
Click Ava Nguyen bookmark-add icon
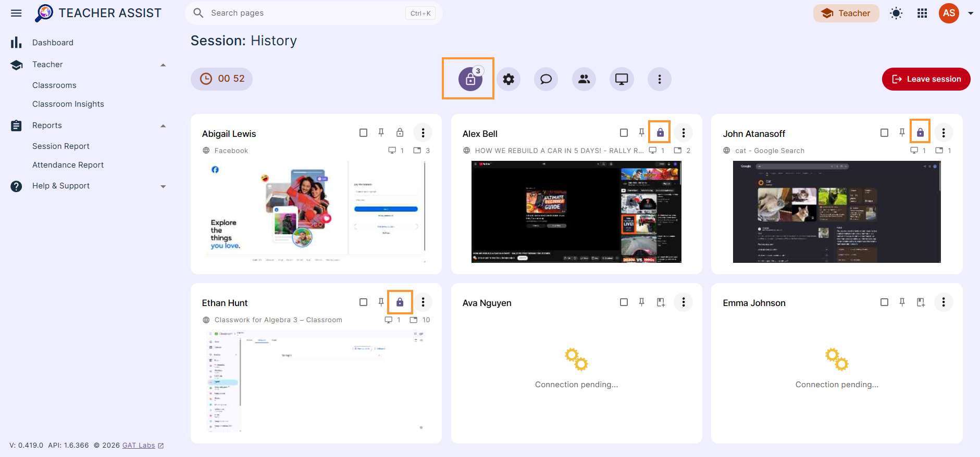click(x=661, y=302)
